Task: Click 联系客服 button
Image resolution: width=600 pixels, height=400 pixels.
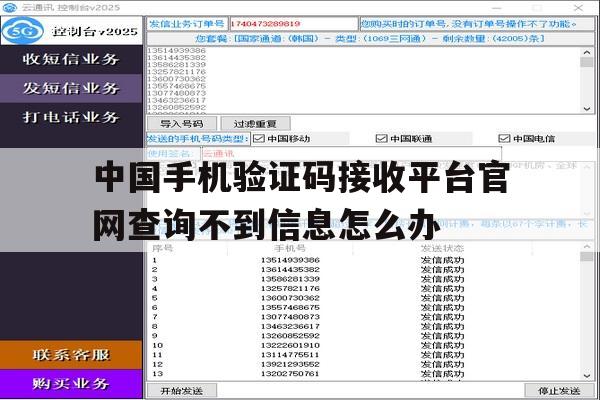Action: [x=71, y=355]
